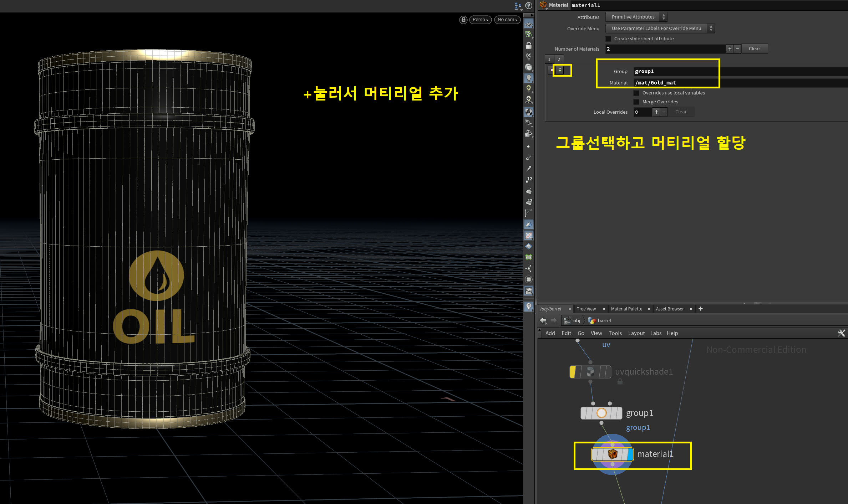Toggle display points icon in viewport toolbar
The image size is (848, 504).
[528, 146]
